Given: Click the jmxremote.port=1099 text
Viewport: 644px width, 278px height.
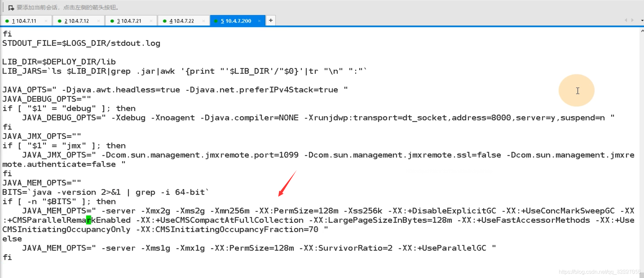Looking at the screenshot, I should pyautogui.click(x=252, y=155).
